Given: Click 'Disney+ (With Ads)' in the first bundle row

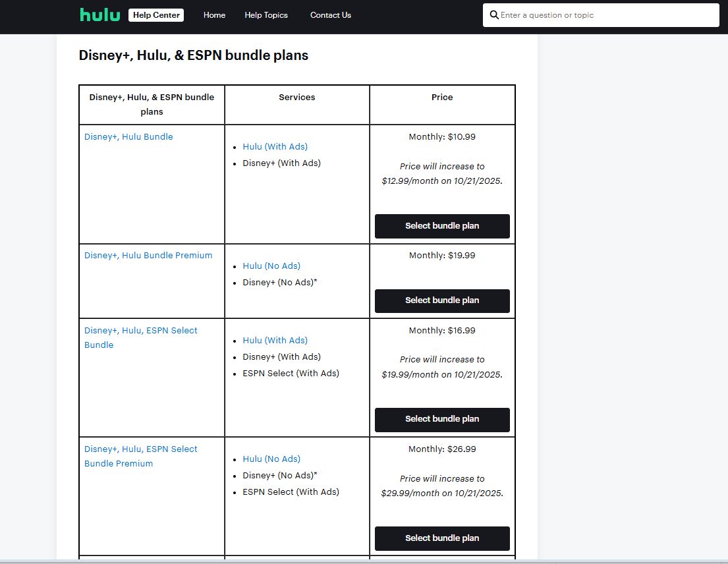Looking at the screenshot, I should click(x=281, y=163).
